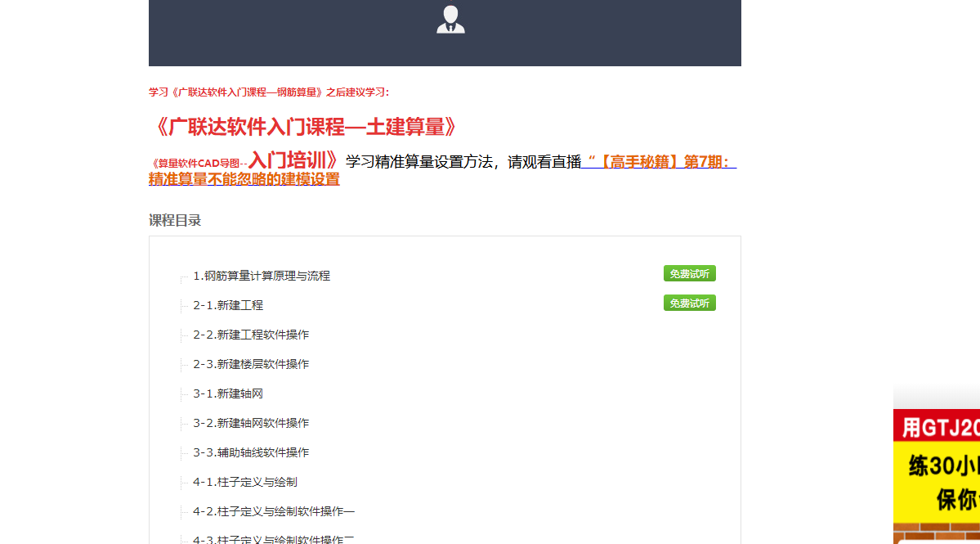The width and height of the screenshot is (980, 544).
Task: Select lesson 2-2.新建工程软件操作
Action: pyautogui.click(x=251, y=335)
